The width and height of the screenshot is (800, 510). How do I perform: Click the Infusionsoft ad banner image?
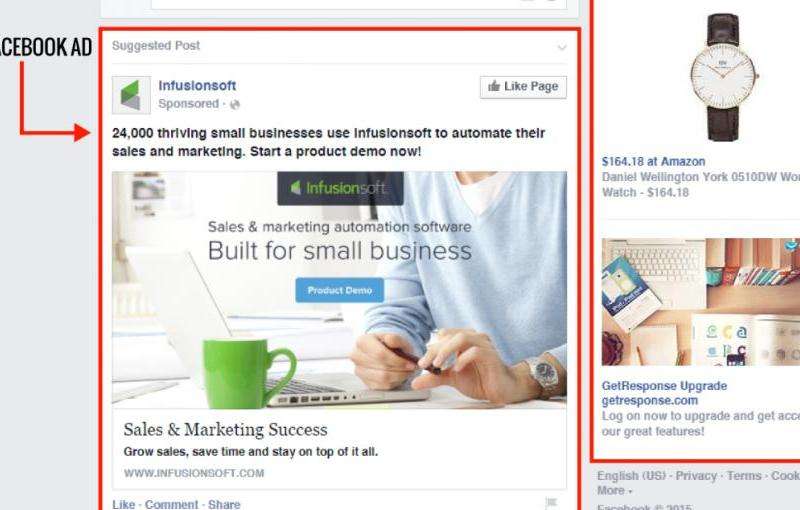(x=339, y=290)
